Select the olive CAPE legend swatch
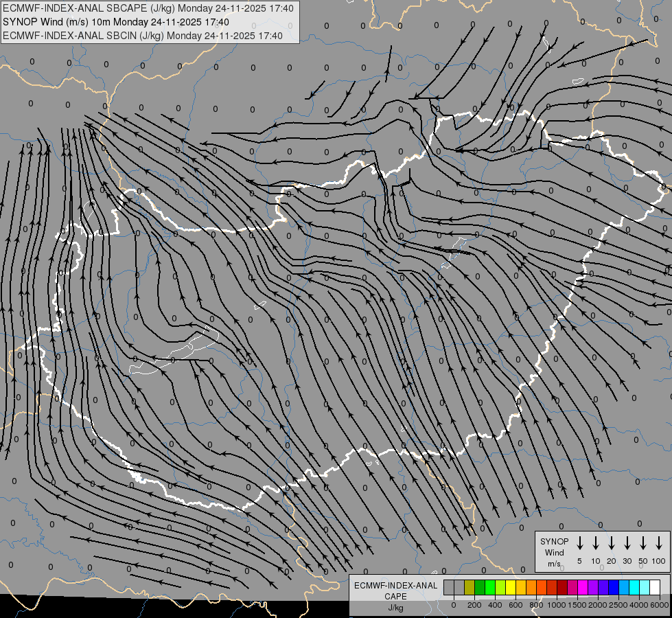Viewport: 672px width, 618px height. [470, 587]
